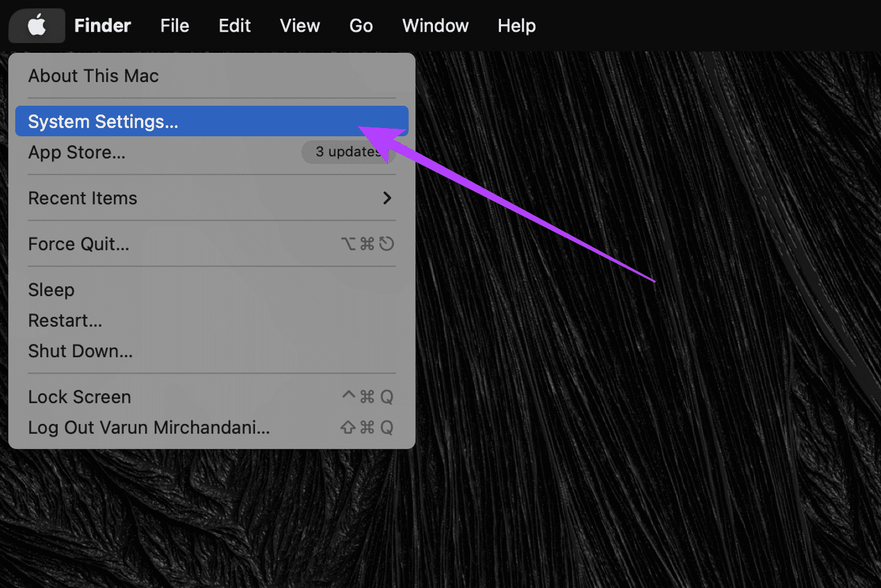Select About This Mac
The height and width of the screenshot is (588, 881).
(x=93, y=76)
